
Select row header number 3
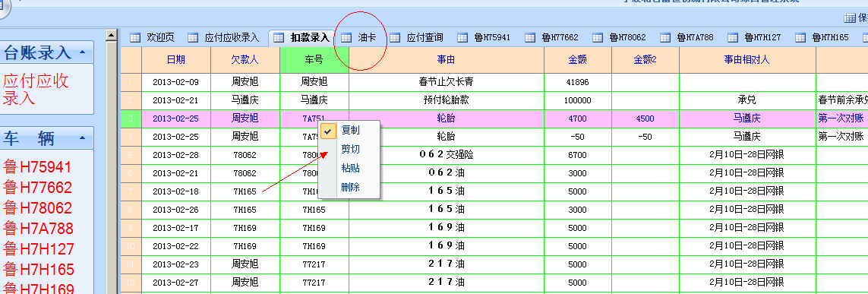pos(131,119)
